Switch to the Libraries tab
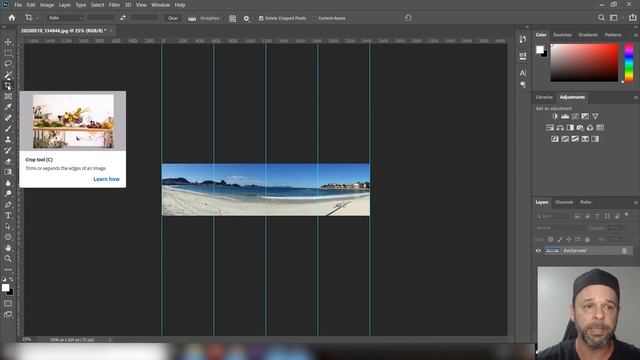This screenshot has width=640, height=360. coord(544,98)
